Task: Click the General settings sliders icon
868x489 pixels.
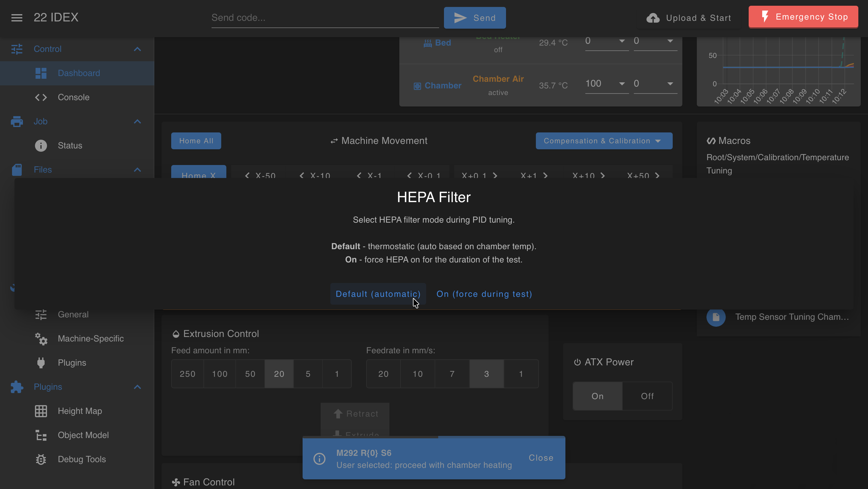Action: 41,315
